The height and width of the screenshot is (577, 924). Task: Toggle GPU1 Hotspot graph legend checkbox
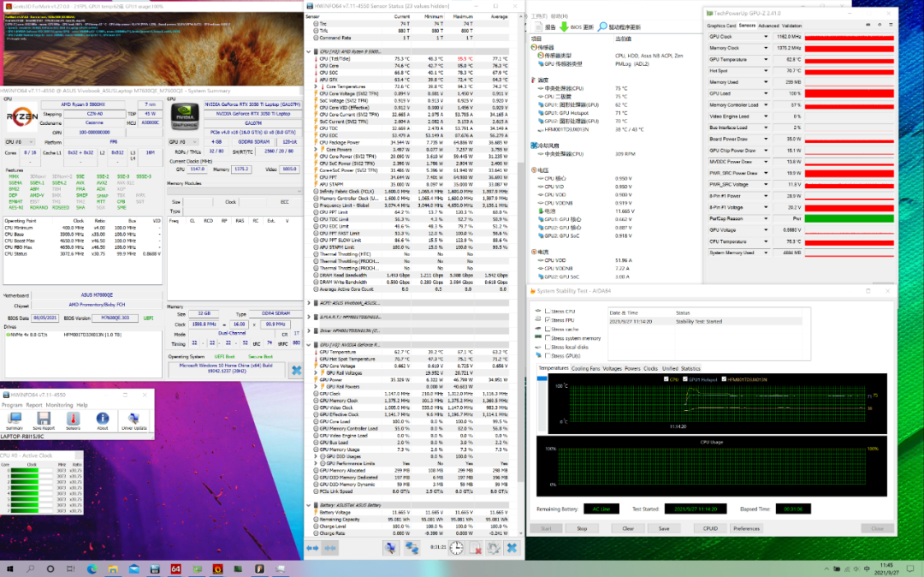click(684, 379)
